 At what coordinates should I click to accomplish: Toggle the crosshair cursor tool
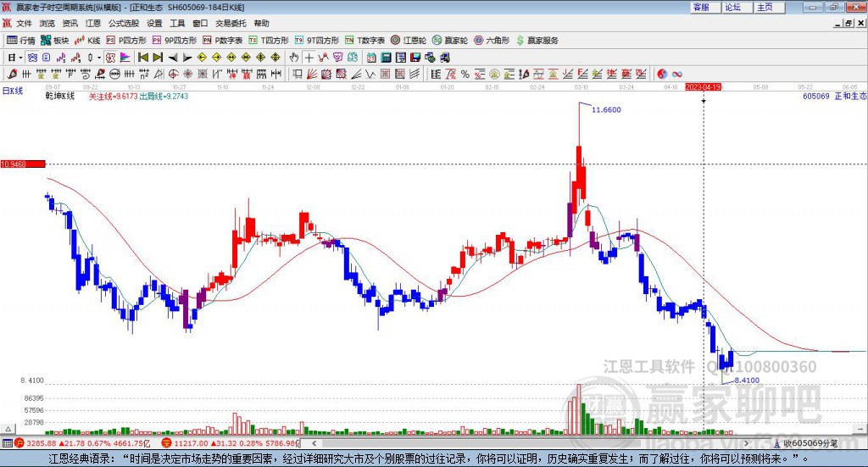point(309,58)
